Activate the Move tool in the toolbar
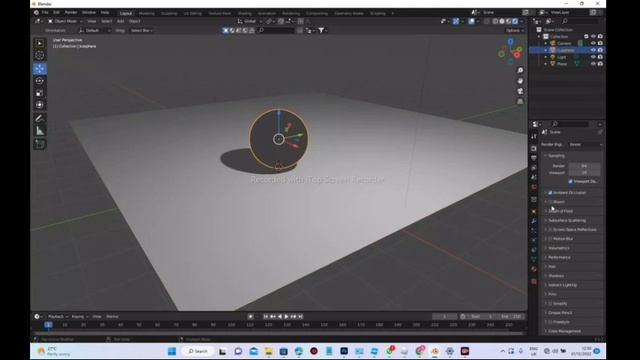The image size is (640, 360). click(x=40, y=69)
